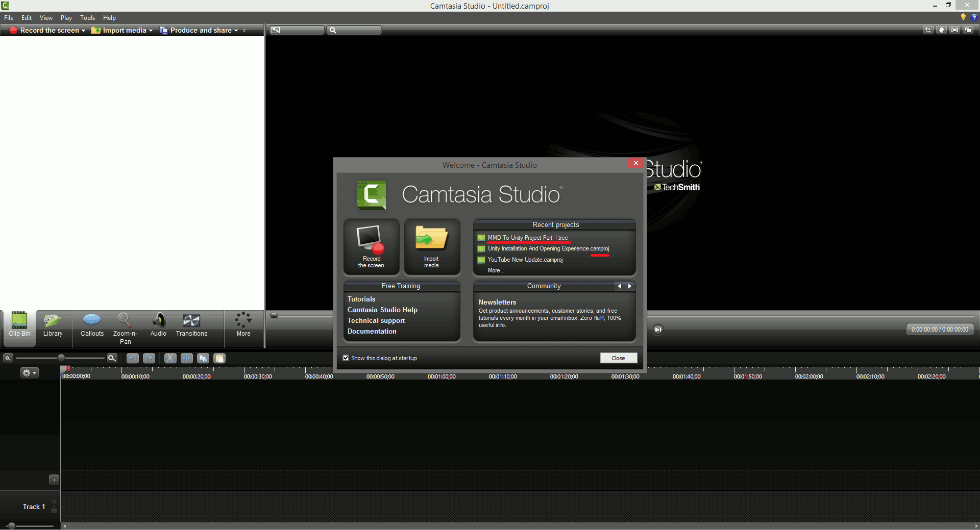Open the File menu

tap(9, 18)
